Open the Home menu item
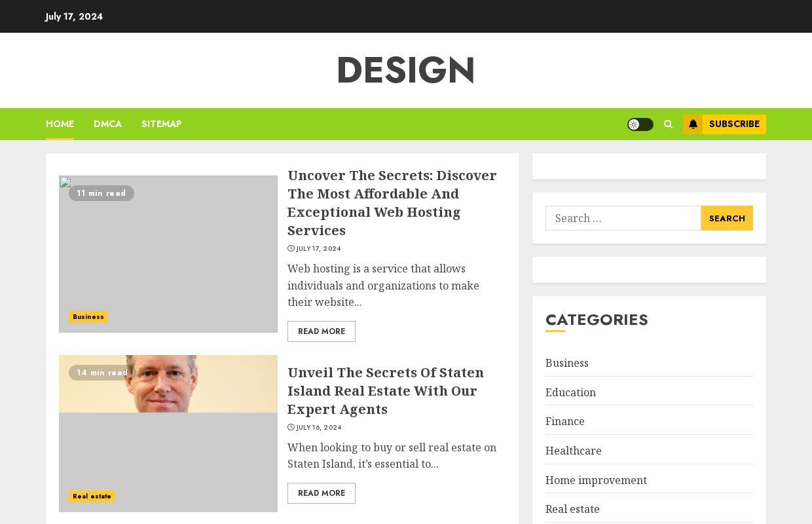 tap(60, 124)
